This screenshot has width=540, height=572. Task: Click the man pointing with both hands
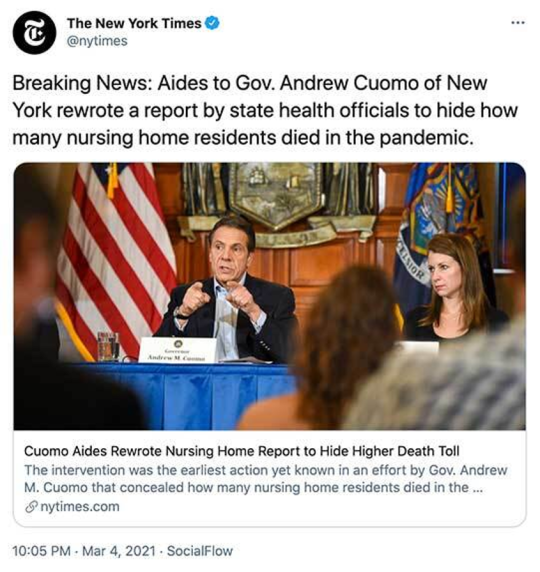coord(229,292)
